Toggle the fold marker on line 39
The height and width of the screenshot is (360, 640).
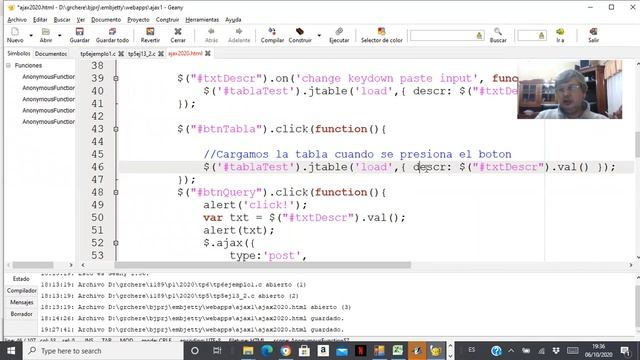pos(116,78)
